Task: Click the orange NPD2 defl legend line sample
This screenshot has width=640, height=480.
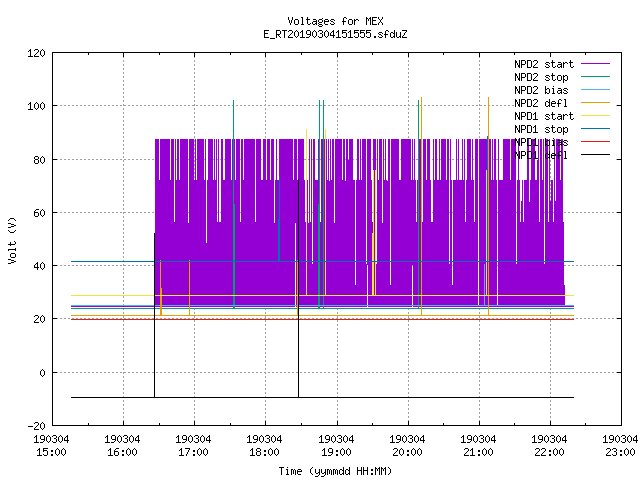Action: 595,102
